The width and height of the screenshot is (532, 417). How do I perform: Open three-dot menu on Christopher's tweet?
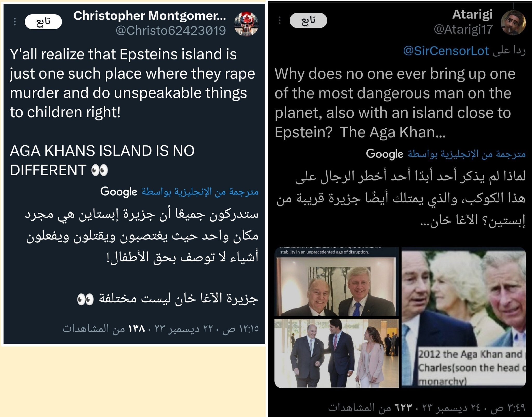15,22
